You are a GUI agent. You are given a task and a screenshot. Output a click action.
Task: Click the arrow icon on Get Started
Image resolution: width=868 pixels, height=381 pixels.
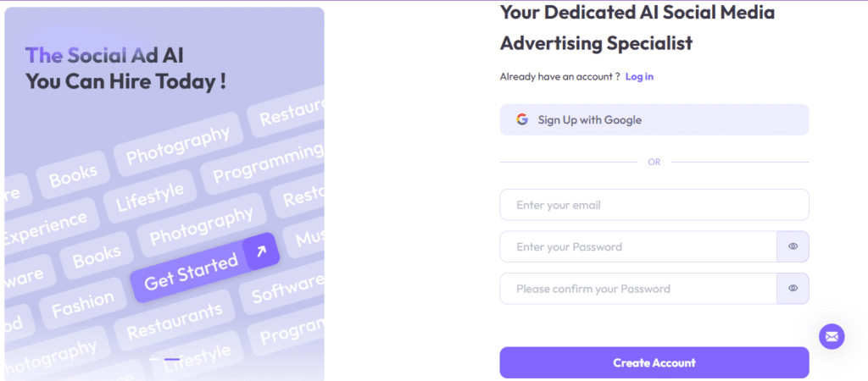pyautogui.click(x=261, y=251)
